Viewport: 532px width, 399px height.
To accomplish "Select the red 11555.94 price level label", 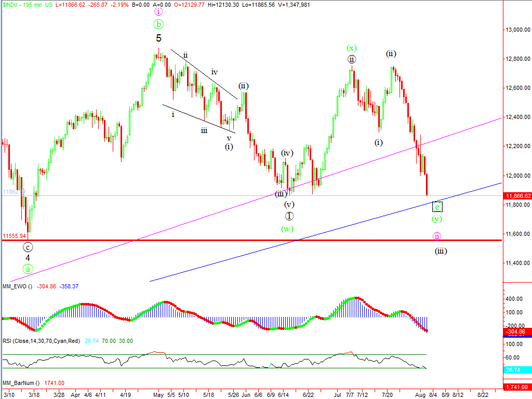I will click(x=14, y=235).
